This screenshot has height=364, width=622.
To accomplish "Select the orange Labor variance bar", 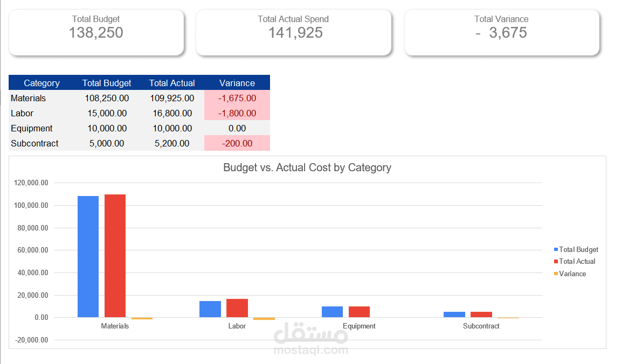I will click(x=264, y=318).
